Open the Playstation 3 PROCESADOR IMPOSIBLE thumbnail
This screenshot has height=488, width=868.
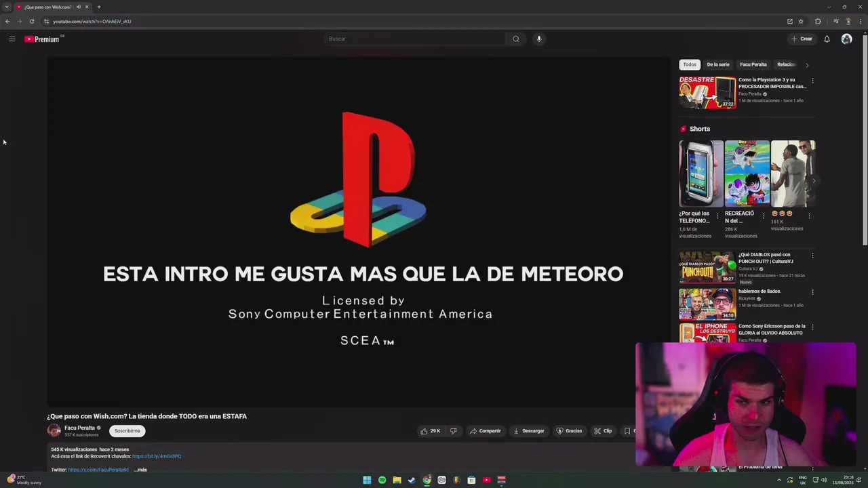pos(707,92)
